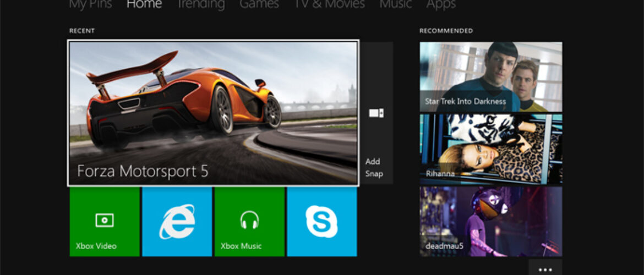Launch Skype from its tile
This screenshot has height=275, width=644.
tap(322, 222)
